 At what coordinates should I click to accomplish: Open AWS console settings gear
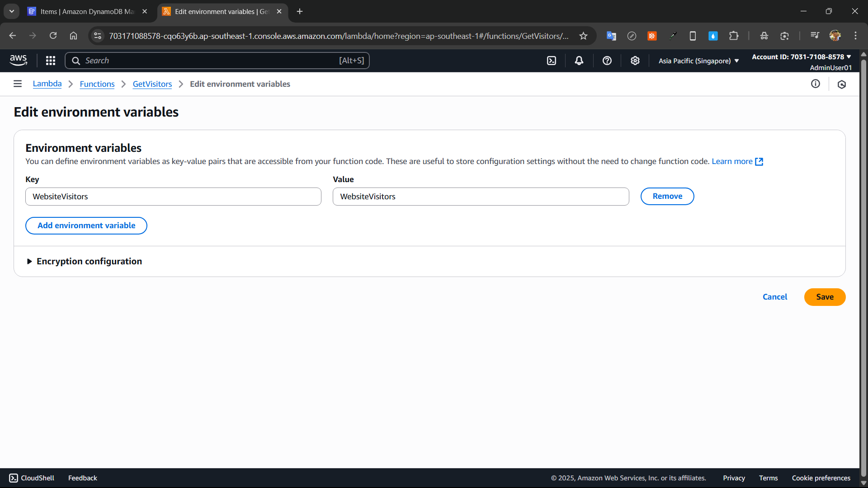pyautogui.click(x=635, y=61)
